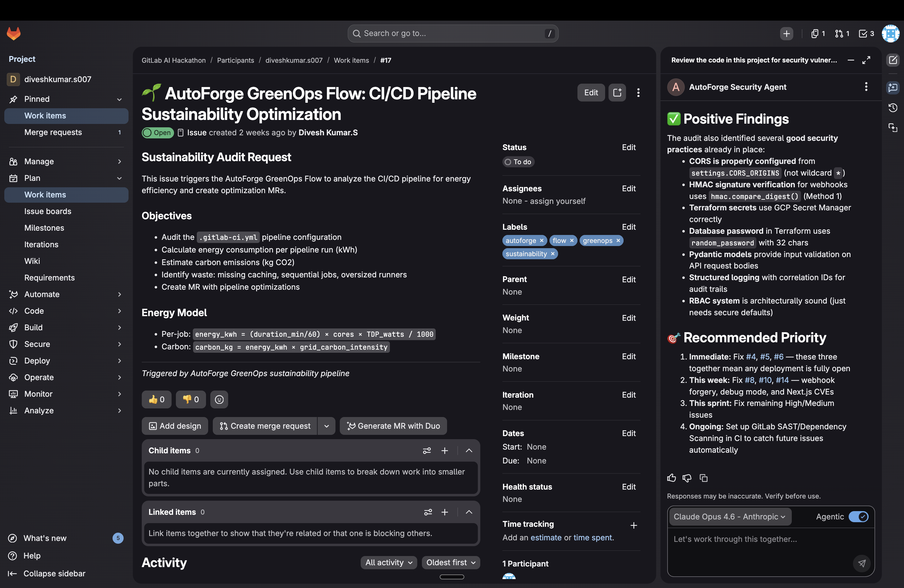904x588 pixels.
Task: Remove the greenops label
Action: pos(618,240)
